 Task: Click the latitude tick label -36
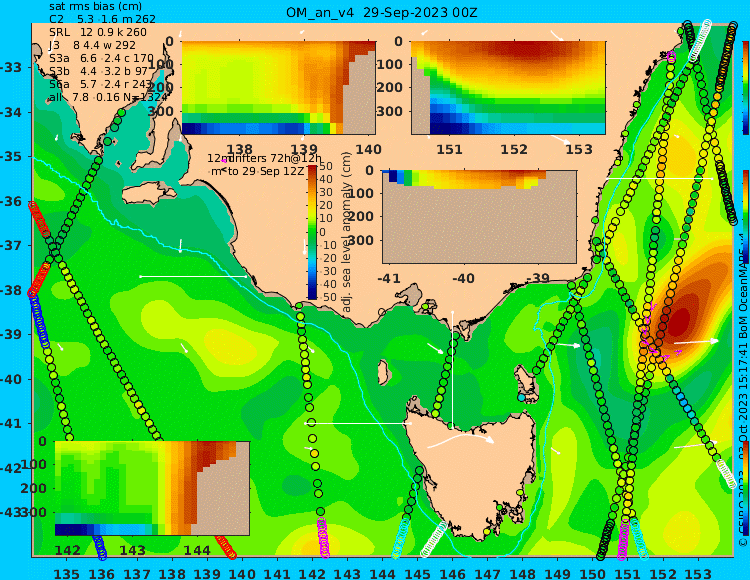coord(11,201)
